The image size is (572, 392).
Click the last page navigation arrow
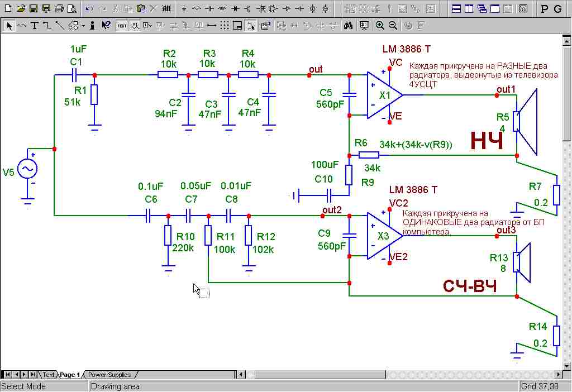coord(33,375)
